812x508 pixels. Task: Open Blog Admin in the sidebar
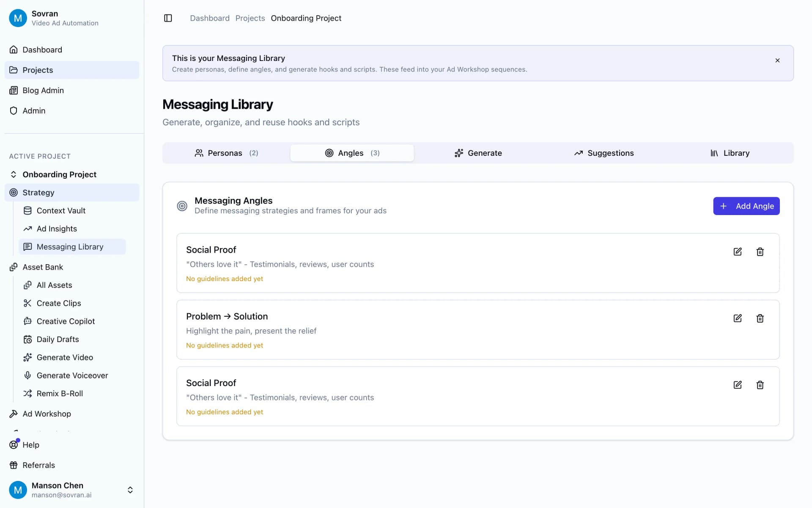pos(72,90)
